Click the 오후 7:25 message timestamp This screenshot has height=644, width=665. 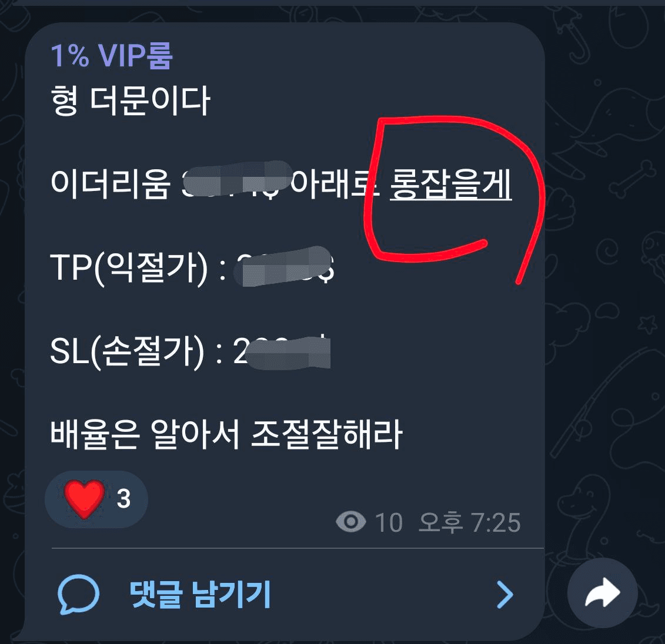pos(469,522)
